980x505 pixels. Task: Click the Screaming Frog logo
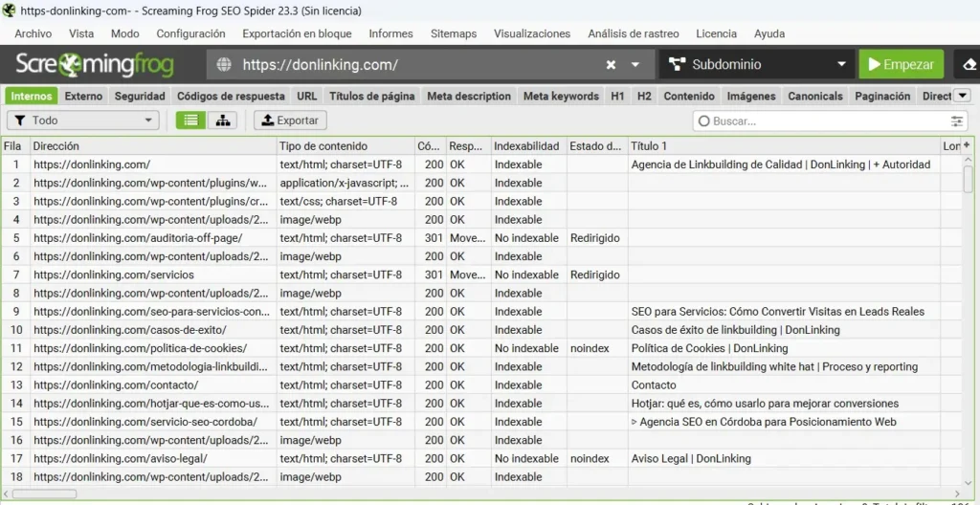[x=95, y=64]
